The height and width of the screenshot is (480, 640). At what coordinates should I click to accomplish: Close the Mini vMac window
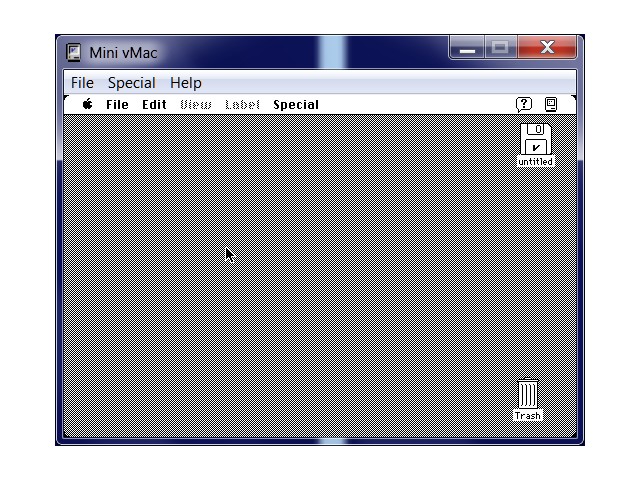pos(547,47)
